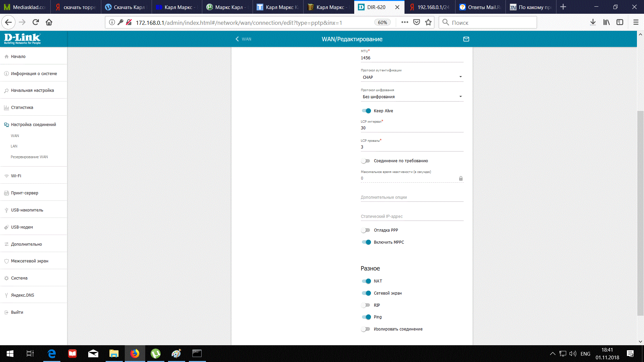The width and height of the screenshot is (644, 362).
Task: Click the mail envelope icon in header
Action: coord(466,39)
